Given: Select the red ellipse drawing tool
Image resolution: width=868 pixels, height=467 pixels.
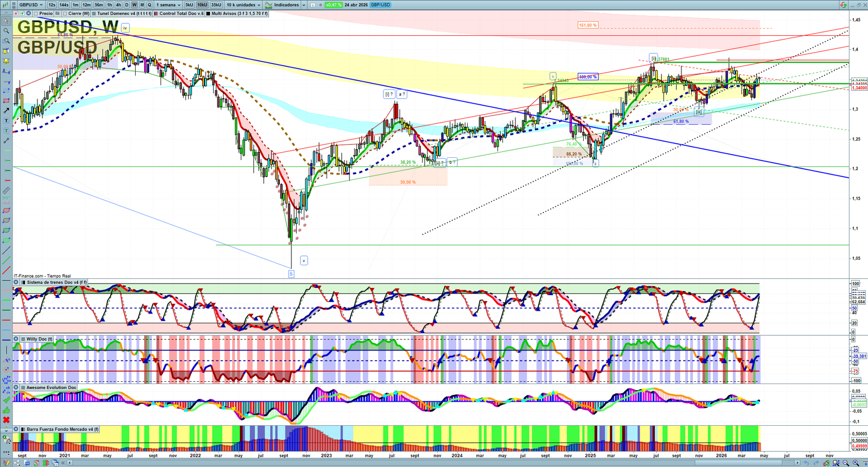Looking at the screenshot, I should pos(6,210).
